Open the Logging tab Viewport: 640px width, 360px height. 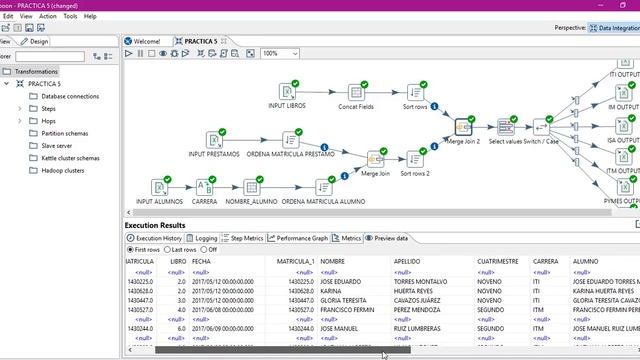(x=202, y=238)
